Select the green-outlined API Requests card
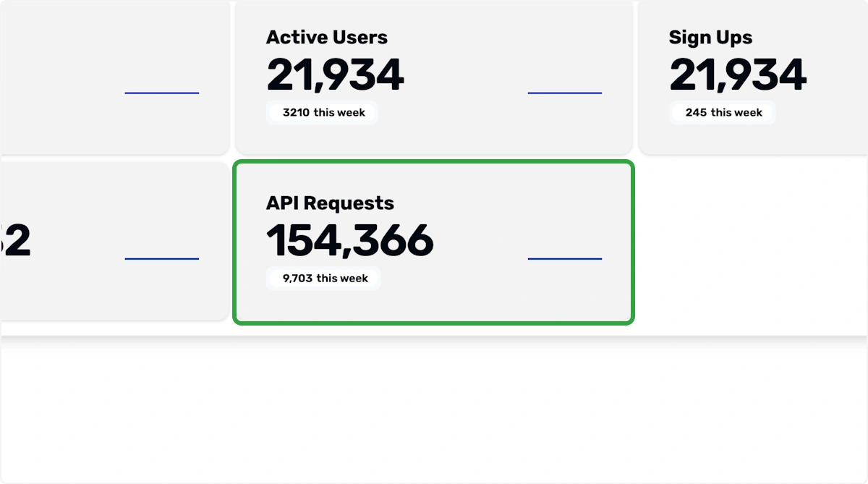This screenshot has width=868, height=484. point(433,242)
